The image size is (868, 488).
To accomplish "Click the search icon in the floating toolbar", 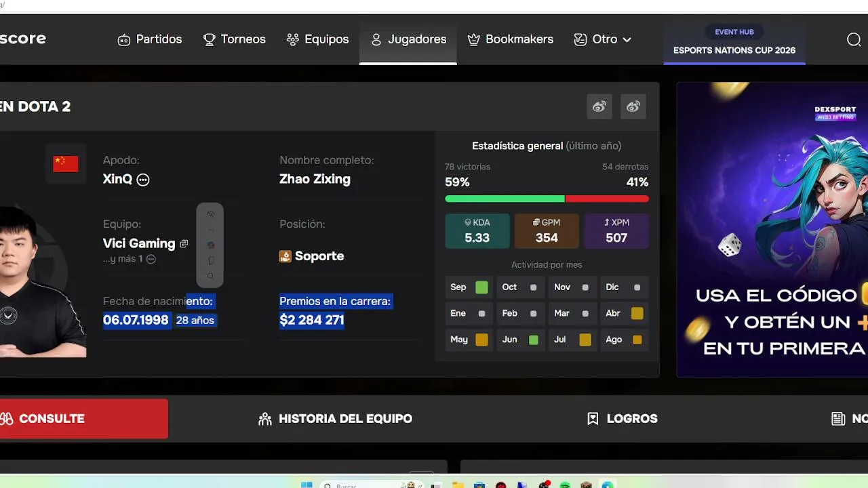I will pos(210,276).
